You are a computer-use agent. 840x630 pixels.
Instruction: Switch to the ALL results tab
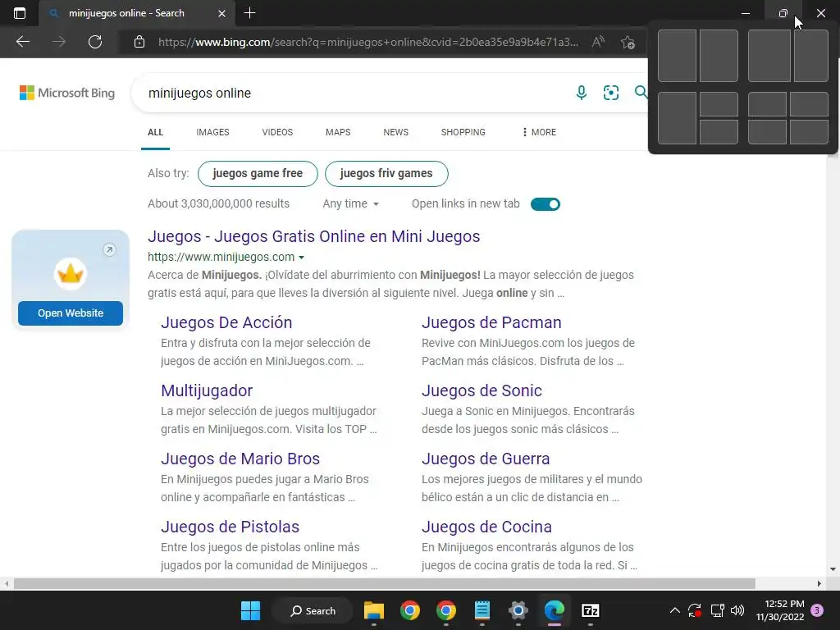tap(155, 132)
